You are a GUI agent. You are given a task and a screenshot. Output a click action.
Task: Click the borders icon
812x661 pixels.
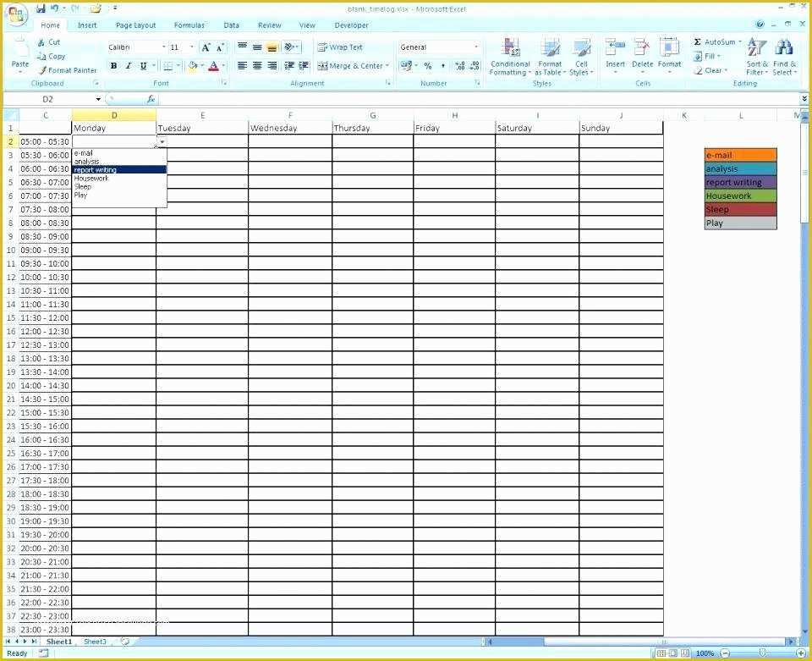(168, 66)
